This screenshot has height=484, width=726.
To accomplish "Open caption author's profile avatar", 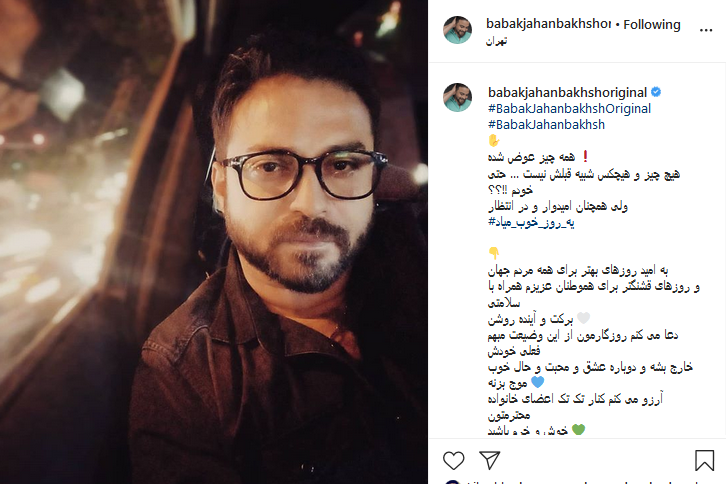I will [457, 97].
